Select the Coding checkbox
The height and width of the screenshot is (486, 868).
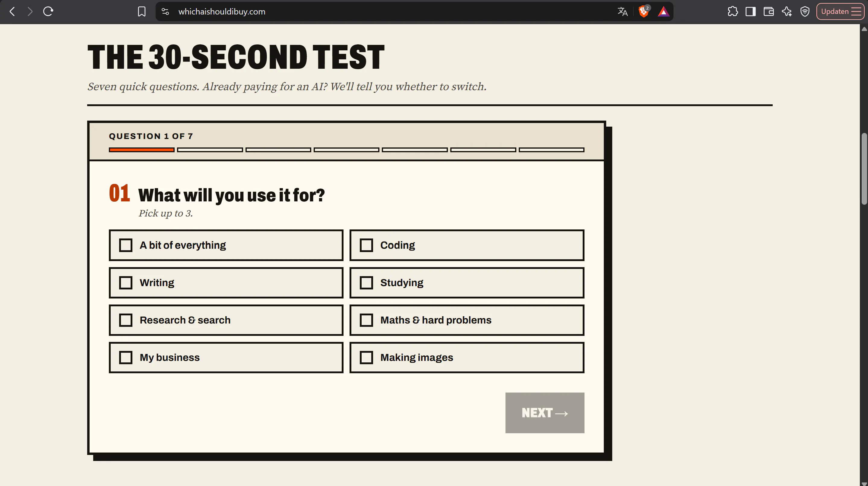point(467,245)
